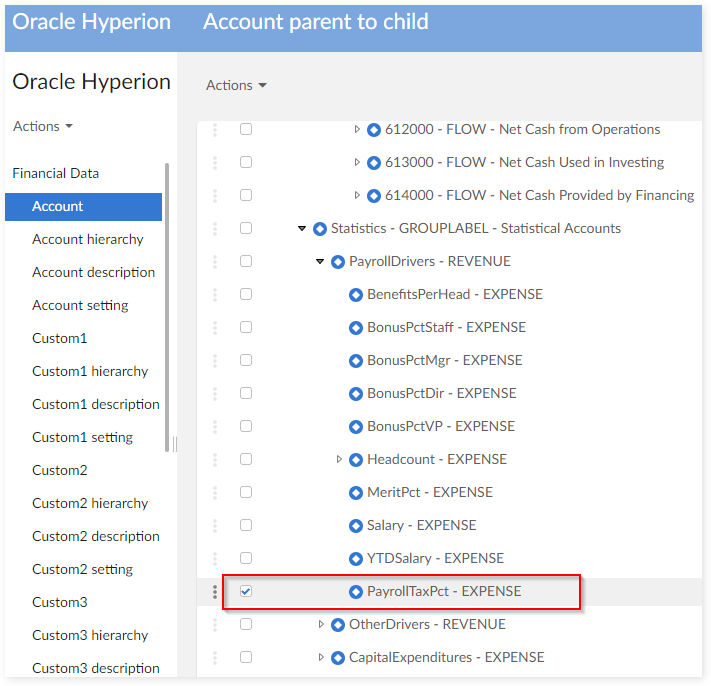Check the BonusPctStaff row checkbox

[x=246, y=328]
